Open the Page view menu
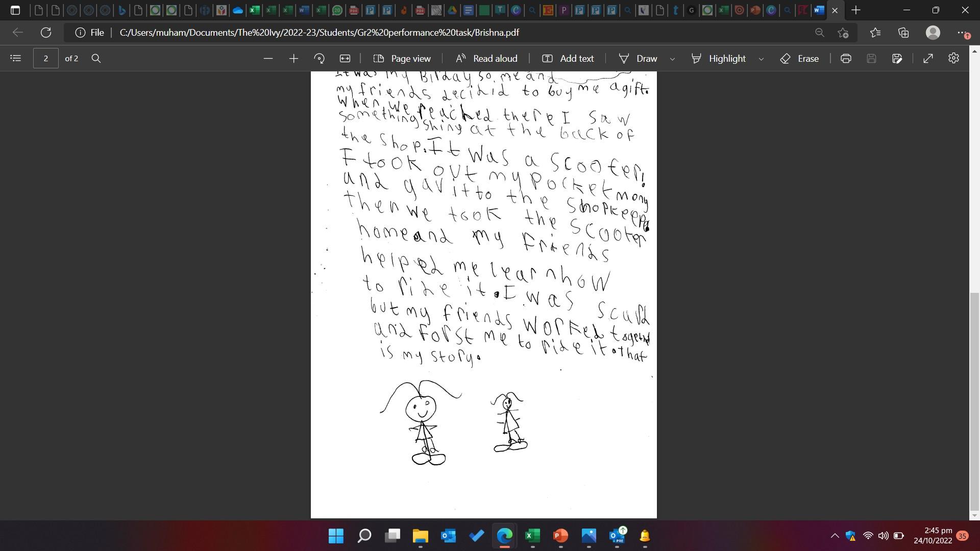 [402, 58]
